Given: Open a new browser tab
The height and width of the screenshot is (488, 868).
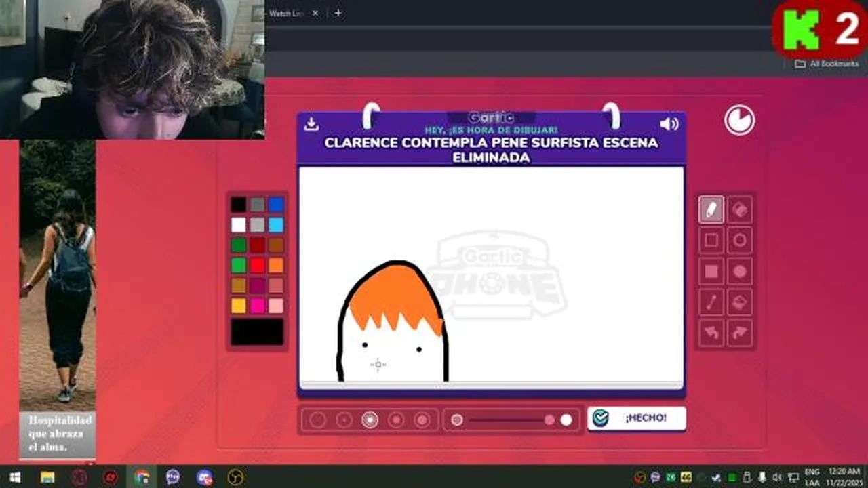Looking at the screenshot, I should coord(338,13).
